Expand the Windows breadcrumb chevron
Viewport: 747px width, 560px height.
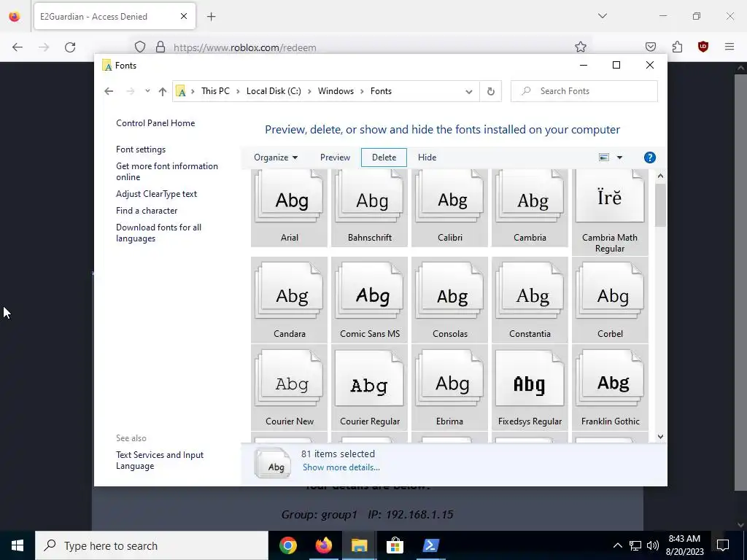point(362,91)
